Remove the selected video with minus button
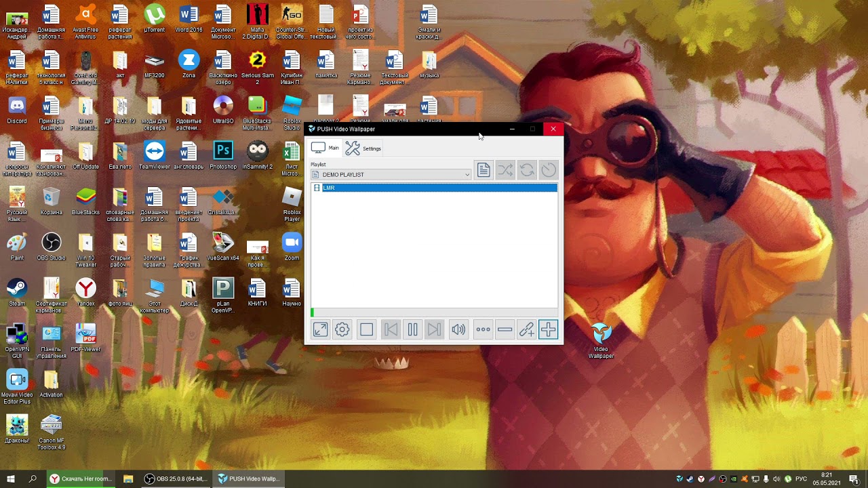 pyautogui.click(x=505, y=330)
